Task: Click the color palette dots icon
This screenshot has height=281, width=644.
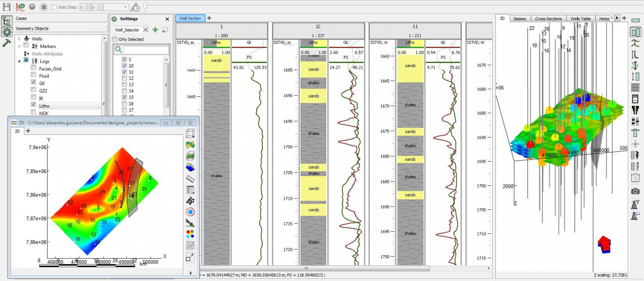Action: pyautogui.click(x=190, y=234)
